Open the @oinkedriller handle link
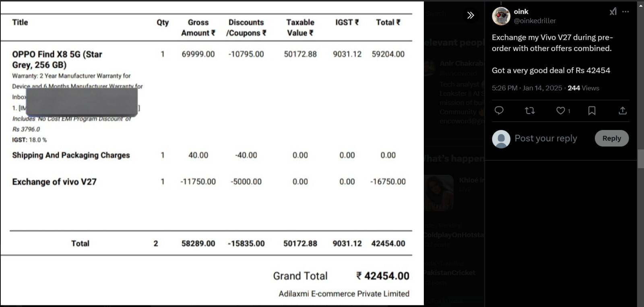644x307 pixels. [x=535, y=21]
